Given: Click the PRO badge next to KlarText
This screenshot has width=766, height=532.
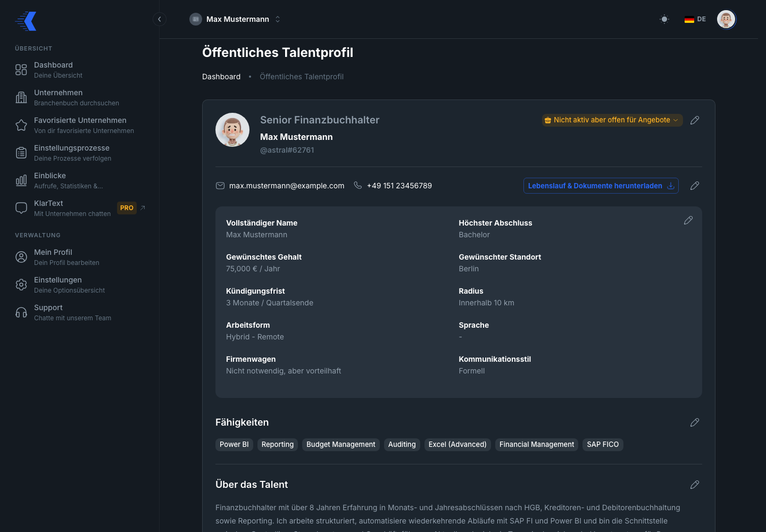Looking at the screenshot, I should click(x=127, y=208).
